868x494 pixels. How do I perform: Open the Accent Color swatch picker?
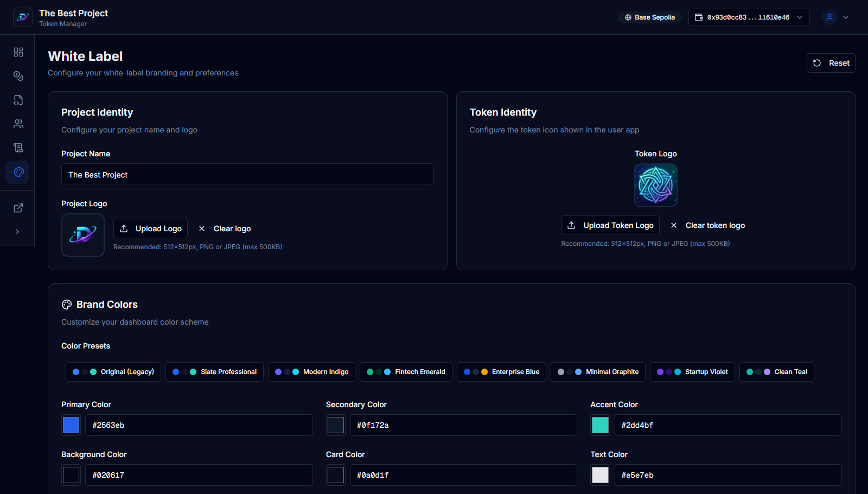coord(599,425)
